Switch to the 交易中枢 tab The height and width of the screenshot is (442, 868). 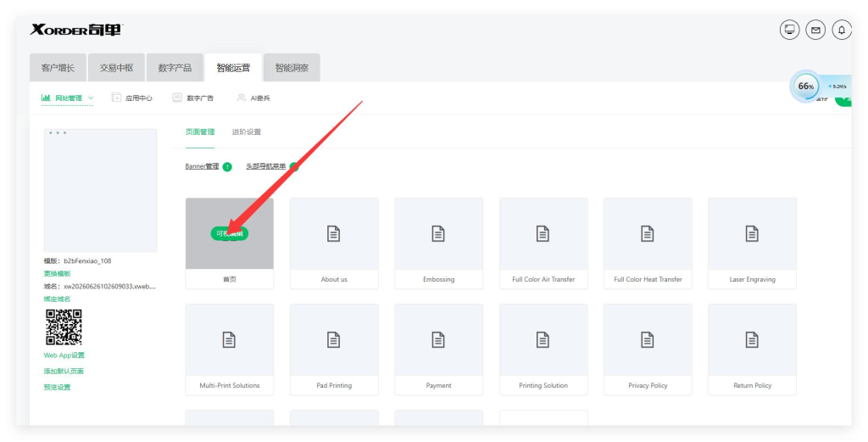(x=116, y=68)
